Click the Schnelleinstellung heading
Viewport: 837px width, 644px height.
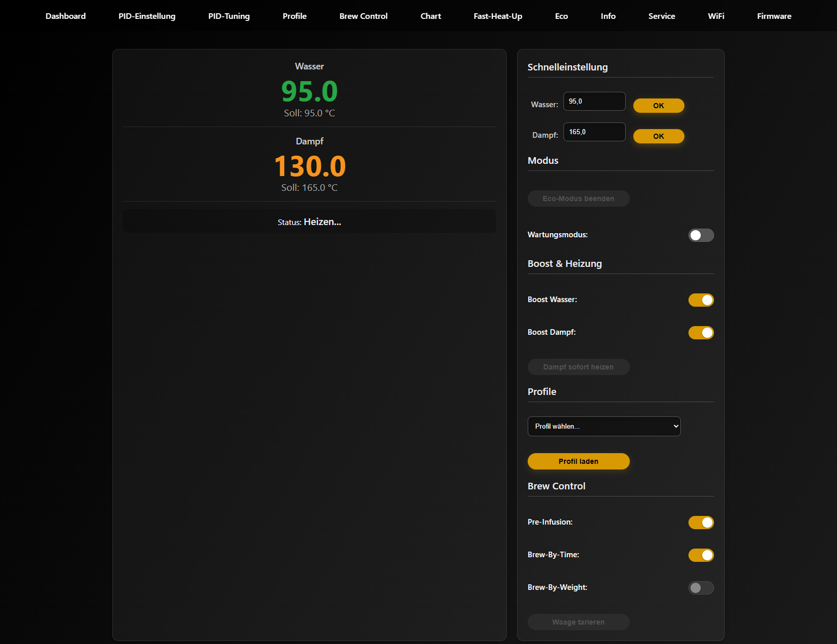point(568,67)
